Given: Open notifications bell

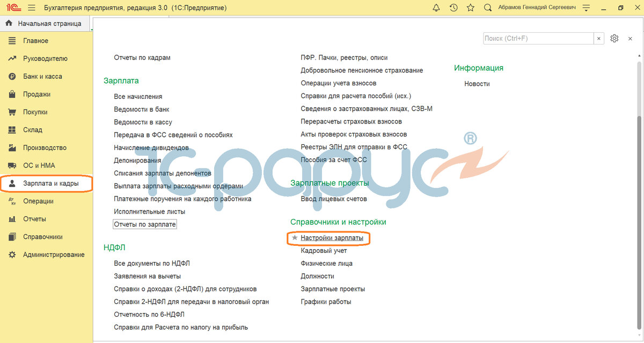Looking at the screenshot, I should (436, 8).
